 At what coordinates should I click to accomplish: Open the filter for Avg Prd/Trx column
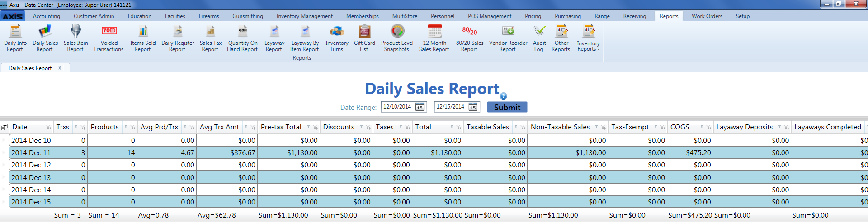point(192,128)
